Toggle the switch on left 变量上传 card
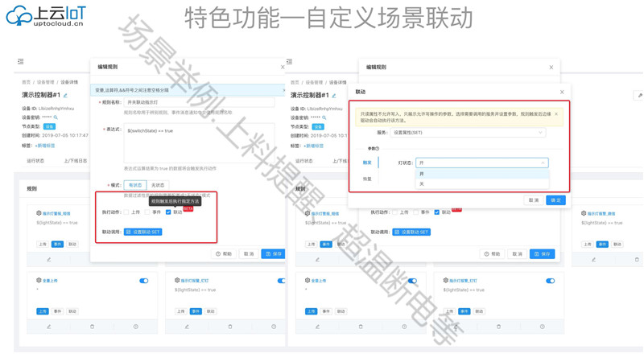 [143, 281]
